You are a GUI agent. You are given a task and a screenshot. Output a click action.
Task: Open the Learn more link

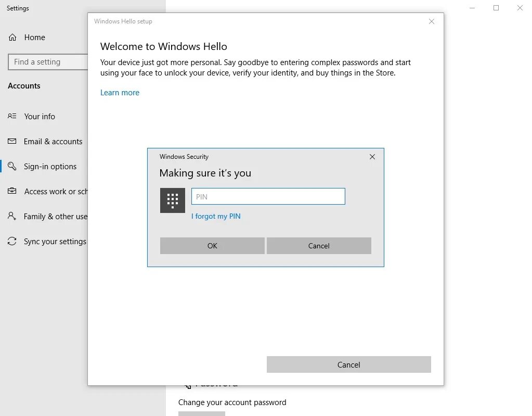coord(120,93)
